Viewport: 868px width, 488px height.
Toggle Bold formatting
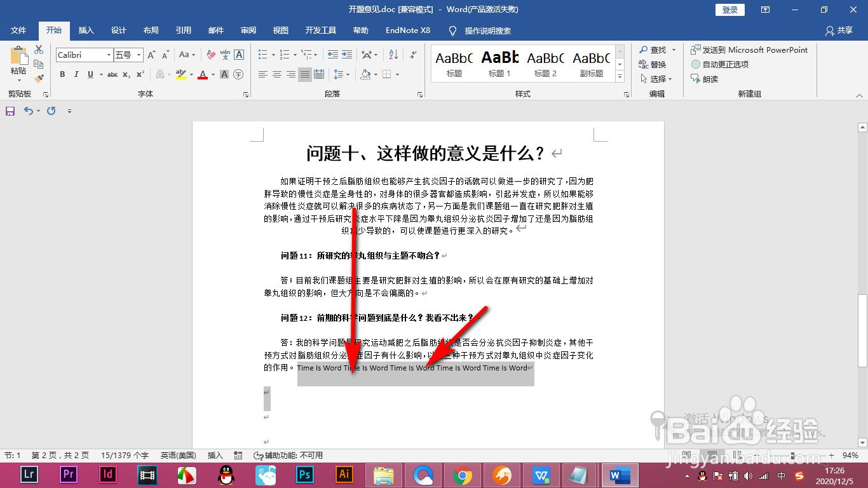62,74
